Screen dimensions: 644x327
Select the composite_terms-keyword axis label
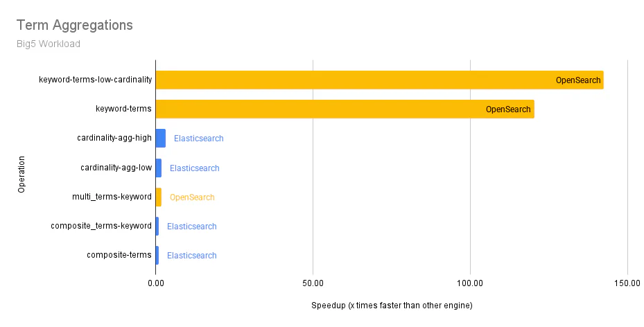coord(101,226)
